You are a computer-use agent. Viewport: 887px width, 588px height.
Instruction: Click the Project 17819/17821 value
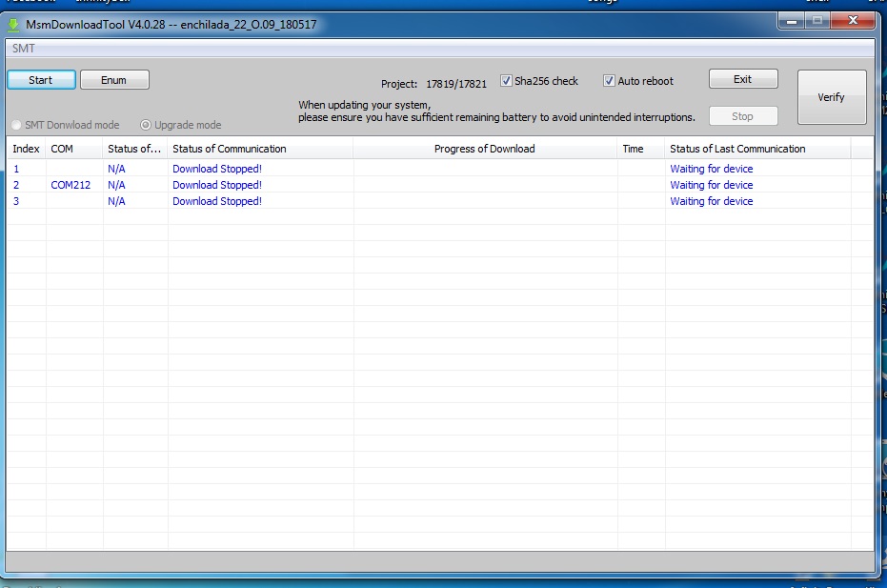456,84
